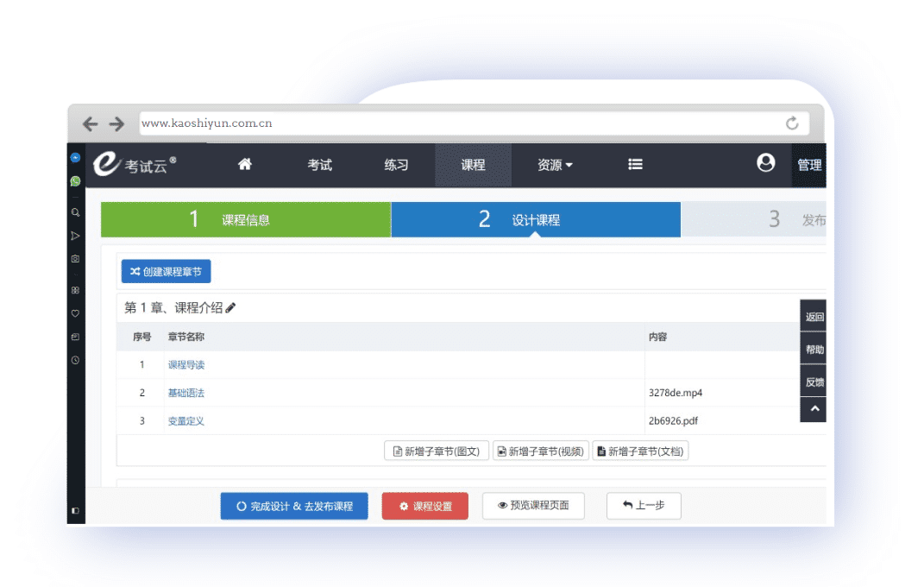This screenshot has width=924, height=587.
Task: Go forward with browser forward arrow
Action: click(116, 123)
